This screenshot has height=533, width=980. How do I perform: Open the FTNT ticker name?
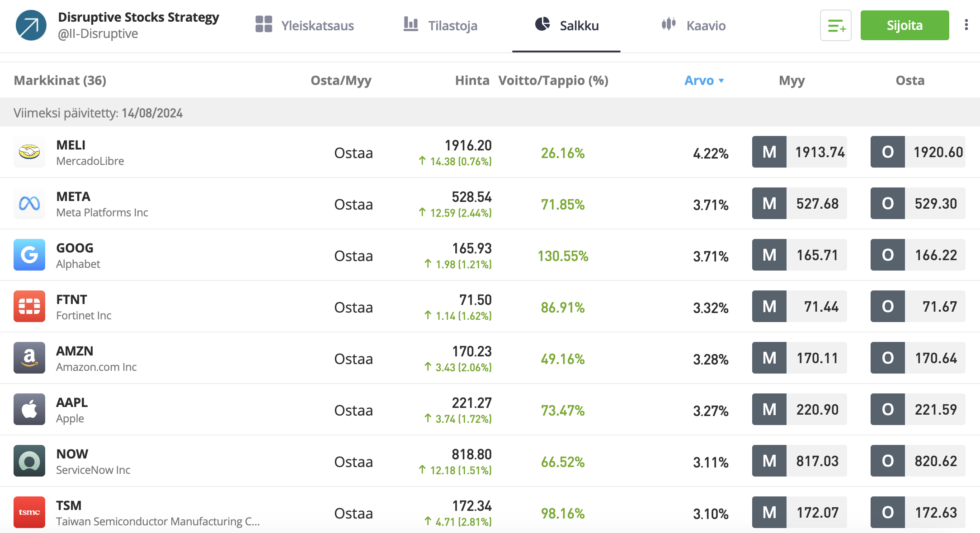(x=71, y=299)
